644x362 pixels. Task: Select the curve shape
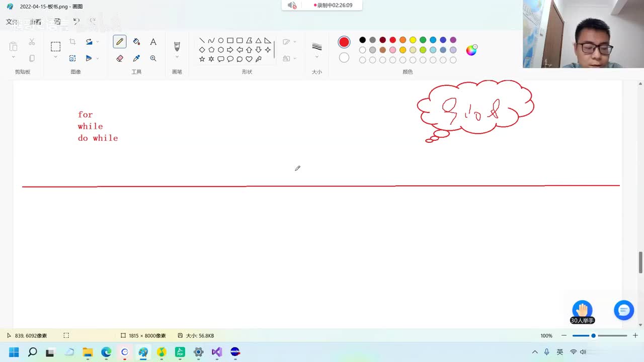click(211, 41)
